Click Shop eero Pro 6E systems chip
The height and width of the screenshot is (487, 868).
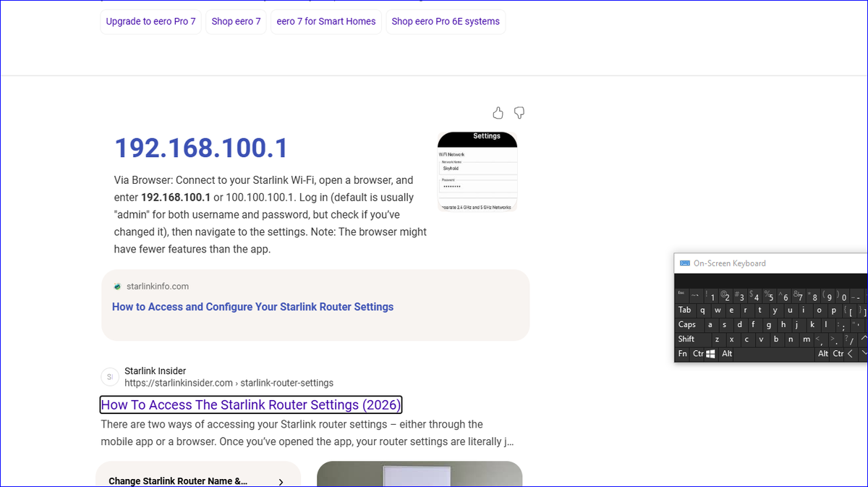(x=446, y=22)
